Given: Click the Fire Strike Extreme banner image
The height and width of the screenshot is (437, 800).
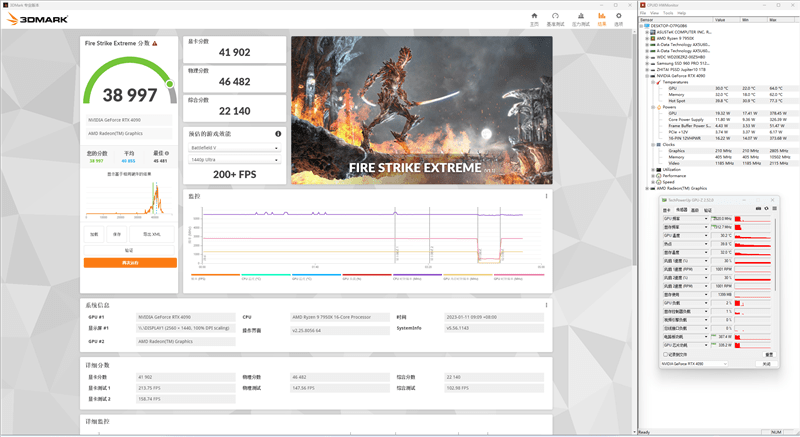Looking at the screenshot, I should click(421, 110).
